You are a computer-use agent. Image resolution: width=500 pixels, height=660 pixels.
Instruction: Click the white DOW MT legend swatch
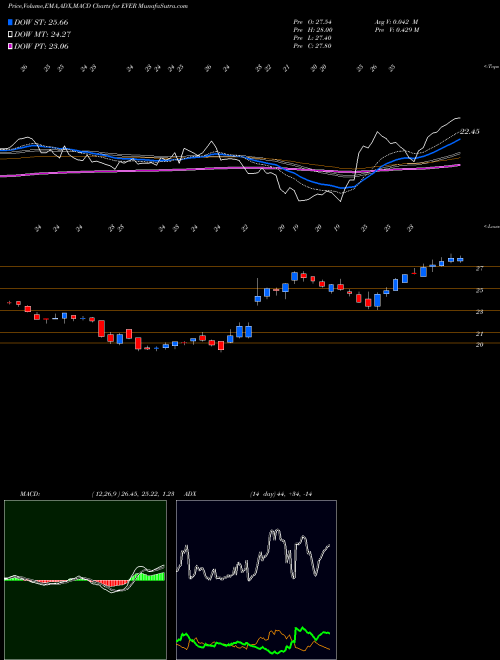coord(10,35)
